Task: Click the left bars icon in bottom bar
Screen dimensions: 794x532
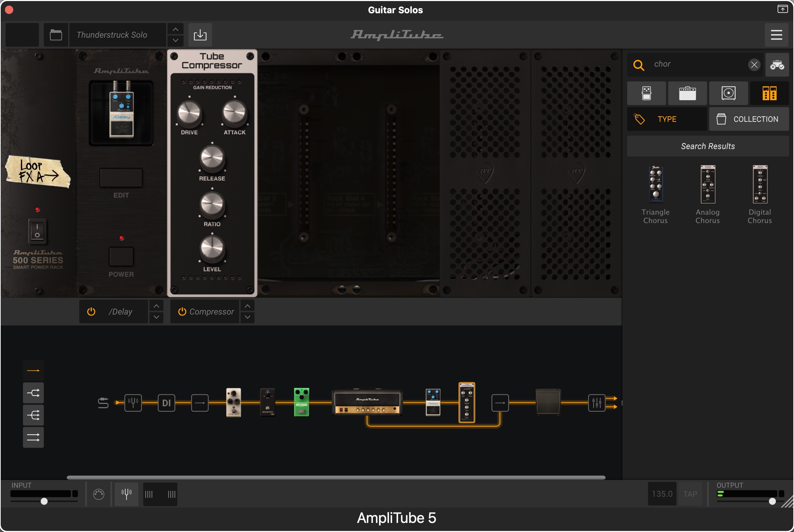Action: click(149, 494)
